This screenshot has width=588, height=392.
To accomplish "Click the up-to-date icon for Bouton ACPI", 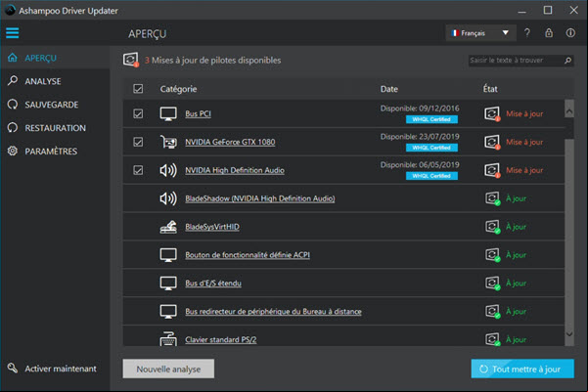I will coord(493,255).
